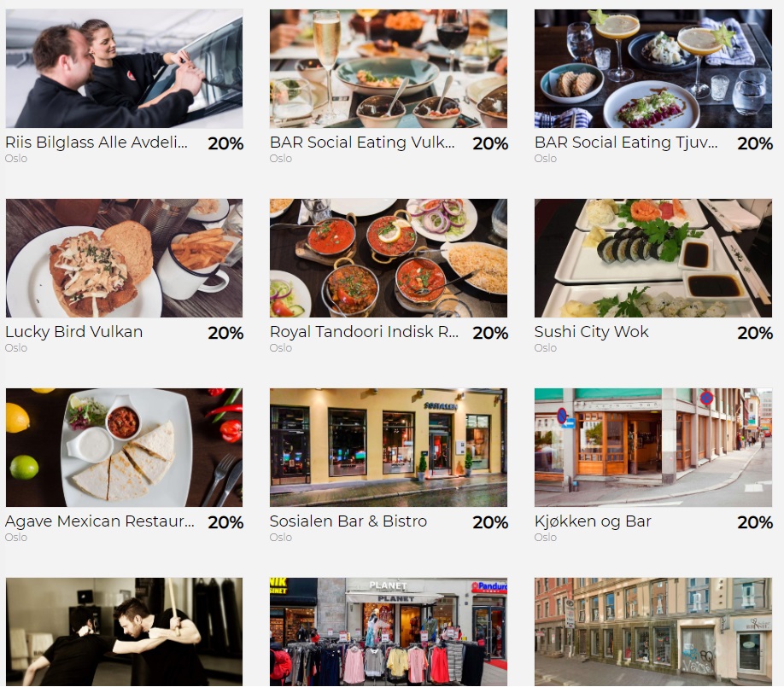Click the Riis Bilglass Alle Avdeli... title
The image size is (784, 687).
pyautogui.click(x=97, y=143)
